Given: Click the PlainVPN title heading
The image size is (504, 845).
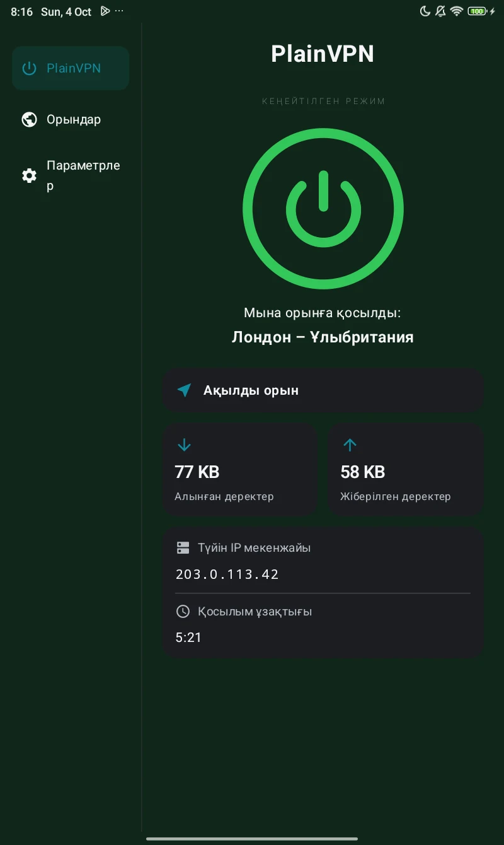Looking at the screenshot, I should coord(323,54).
